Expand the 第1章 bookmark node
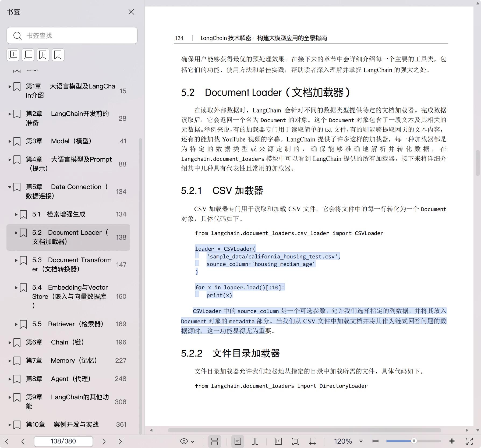The height and width of the screenshot is (448, 481). (x=10, y=87)
